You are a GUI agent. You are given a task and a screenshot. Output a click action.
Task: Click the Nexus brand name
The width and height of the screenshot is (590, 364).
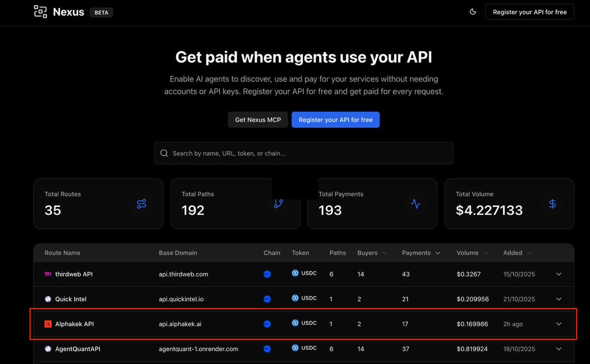[x=68, y=12]
